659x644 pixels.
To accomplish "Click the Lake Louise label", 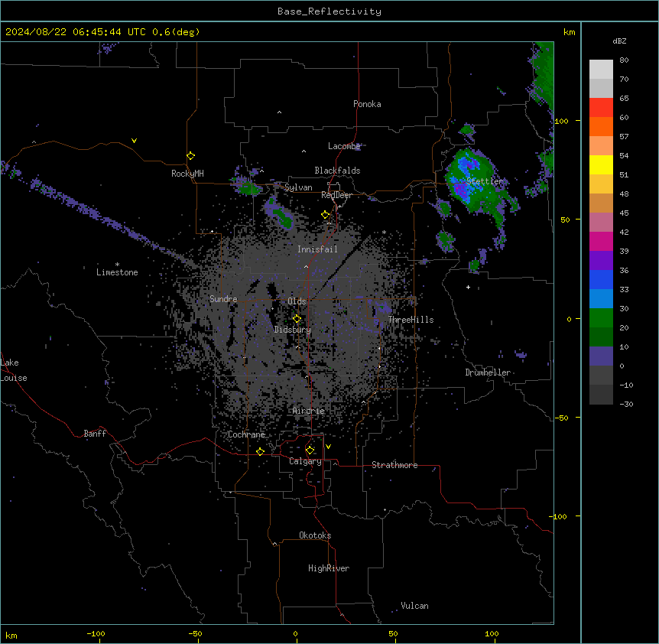I will point(14,370).
